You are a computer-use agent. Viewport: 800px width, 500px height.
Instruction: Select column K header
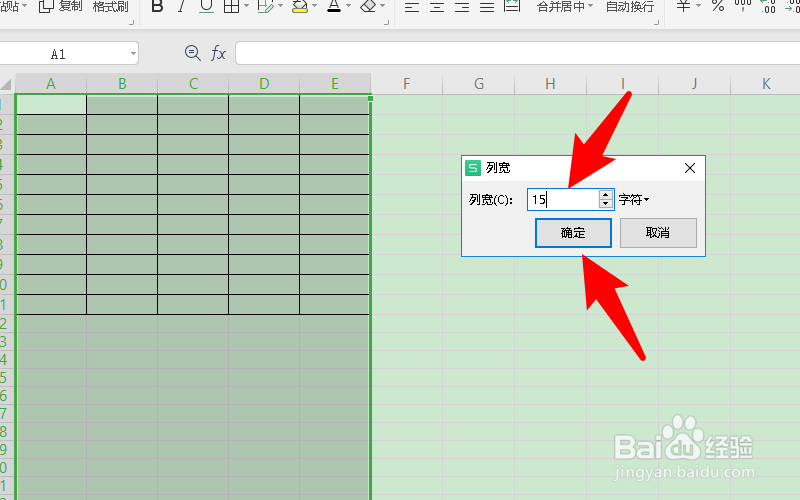[765, 84]
